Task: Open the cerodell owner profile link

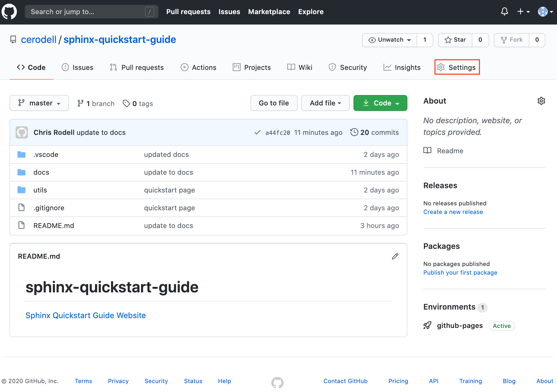Action: pyautogui.click(x=39, y=40)
